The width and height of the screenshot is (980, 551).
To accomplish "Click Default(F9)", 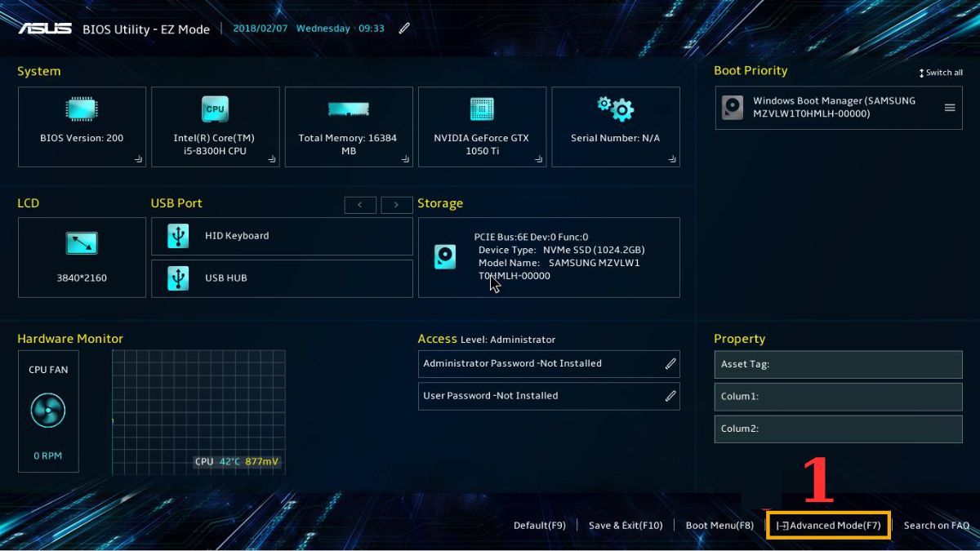I will click(540, 526).
